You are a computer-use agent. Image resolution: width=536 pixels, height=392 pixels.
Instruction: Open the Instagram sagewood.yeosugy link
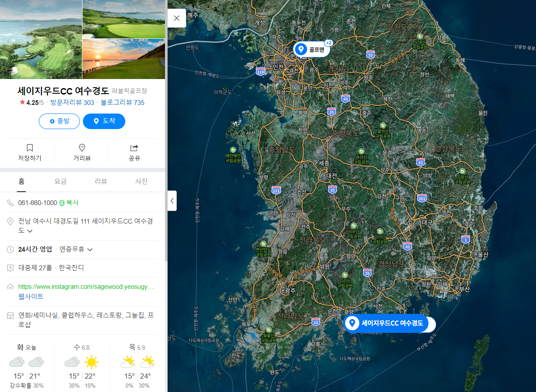(86, 287)
